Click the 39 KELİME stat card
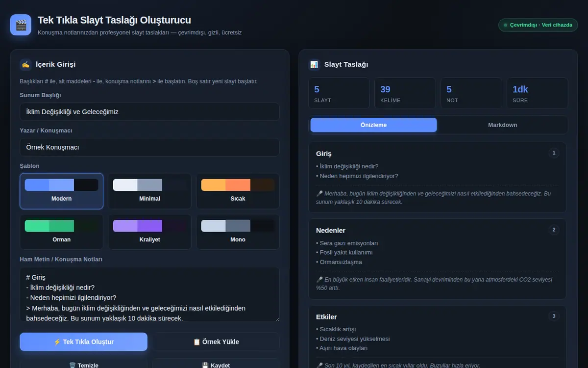Screen dimensions: 588x368 [405, 93]
